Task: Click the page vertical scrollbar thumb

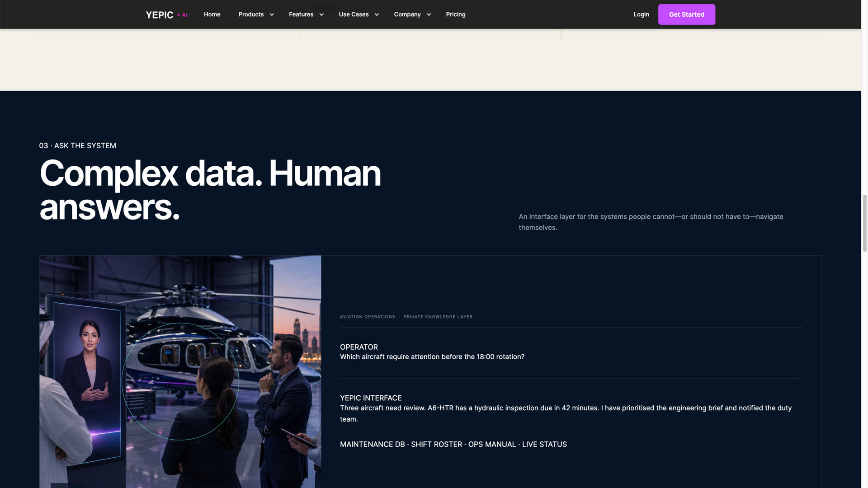Action: click(x=864, y=223)
